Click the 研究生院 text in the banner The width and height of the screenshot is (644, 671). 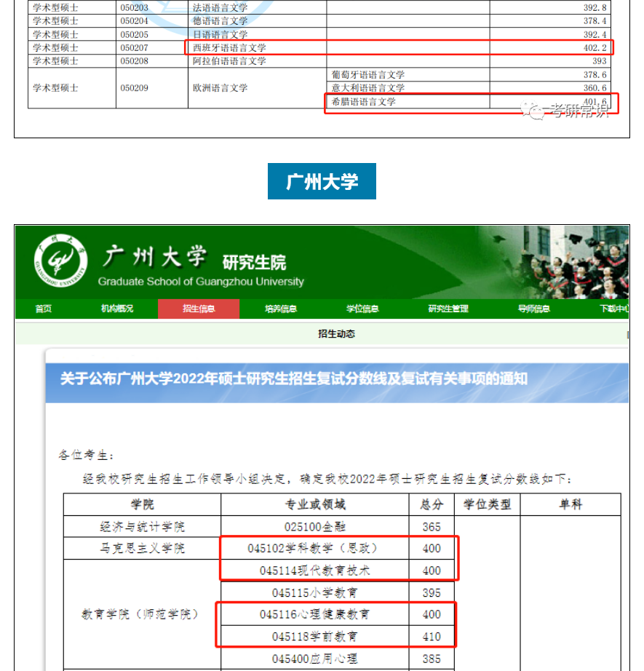(x=254, y=262)
